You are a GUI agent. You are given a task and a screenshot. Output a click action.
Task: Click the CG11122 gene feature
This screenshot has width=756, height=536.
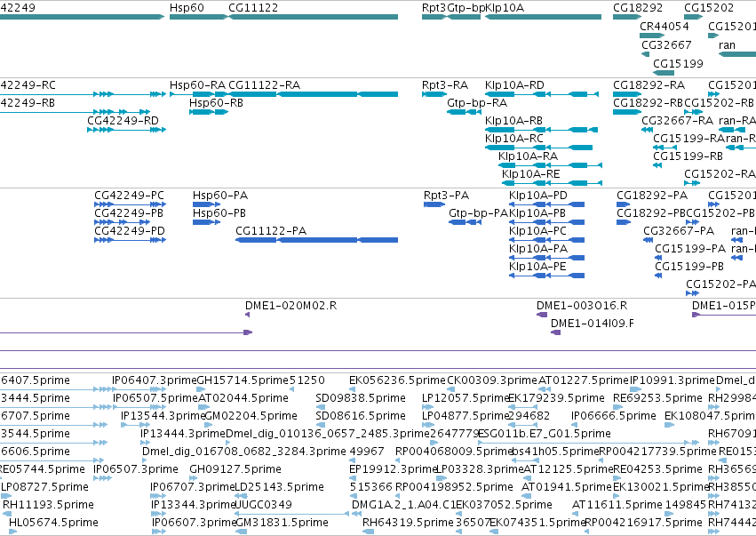[x=314, y=17]
